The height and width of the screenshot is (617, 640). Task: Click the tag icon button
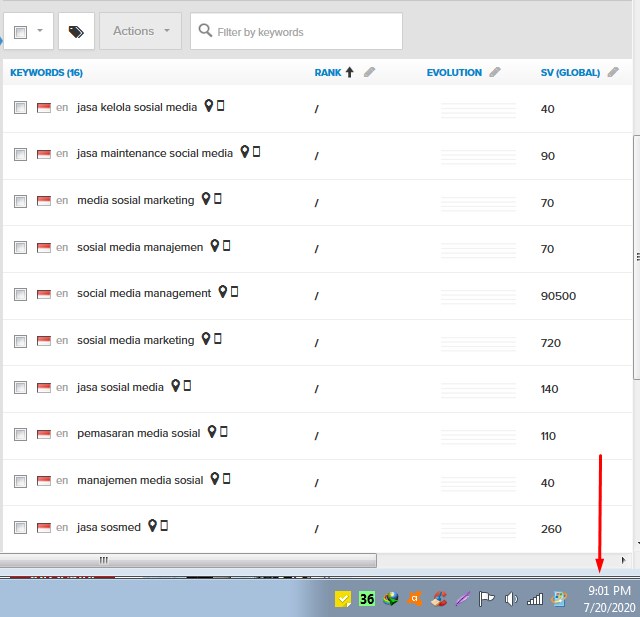pos(76,32)
